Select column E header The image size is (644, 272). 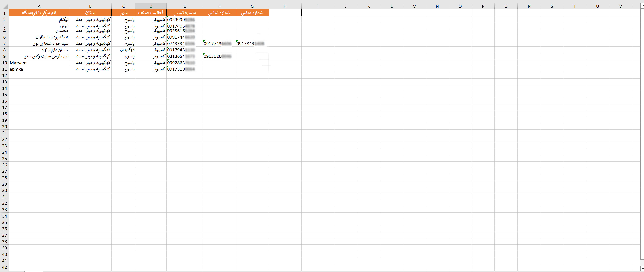click(185, 6)
